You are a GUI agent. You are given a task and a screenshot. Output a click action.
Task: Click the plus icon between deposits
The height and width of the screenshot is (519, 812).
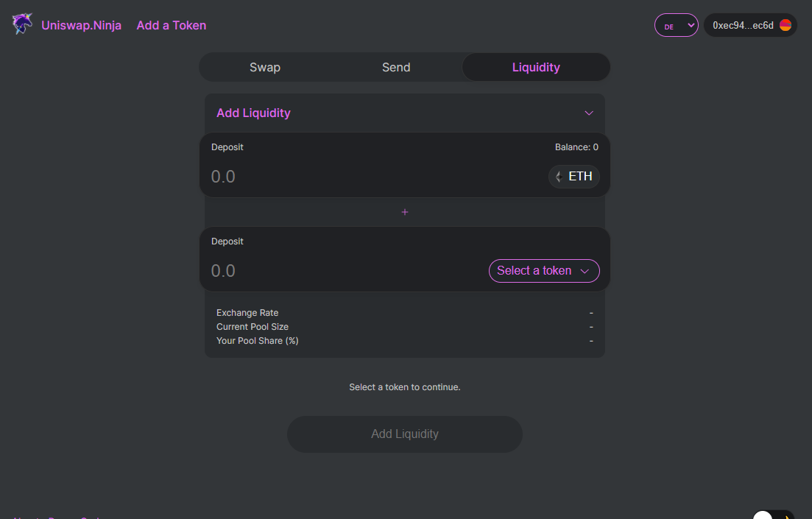pyautogui.click(x=405, y=212)
